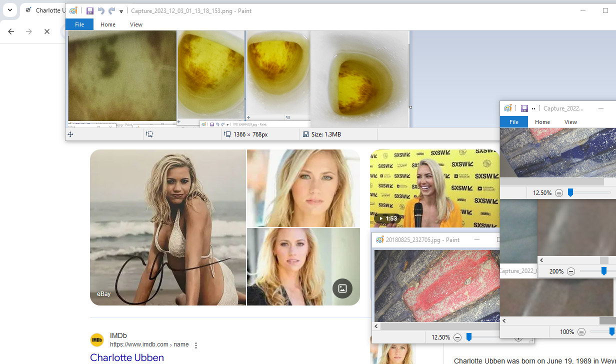The width and height of the screenshot is (616, 364).
Task: Click browser back arrow button
Action: (11, 31)
